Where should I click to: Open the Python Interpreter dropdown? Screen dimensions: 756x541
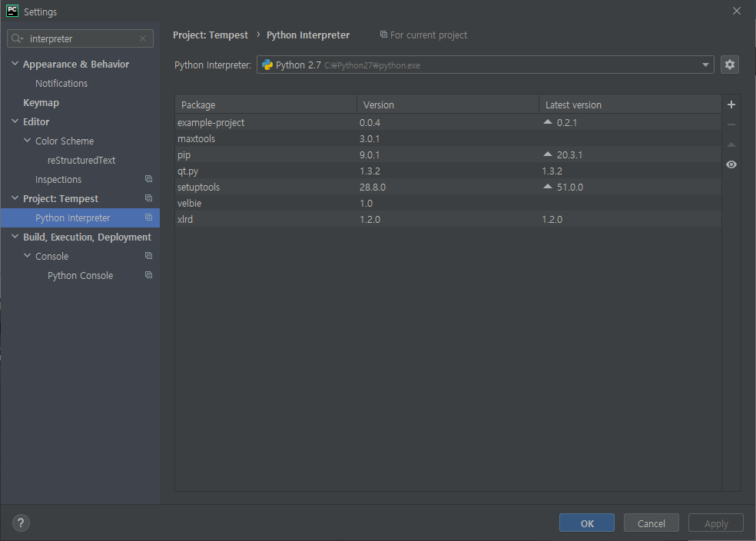tap(705, 65)
